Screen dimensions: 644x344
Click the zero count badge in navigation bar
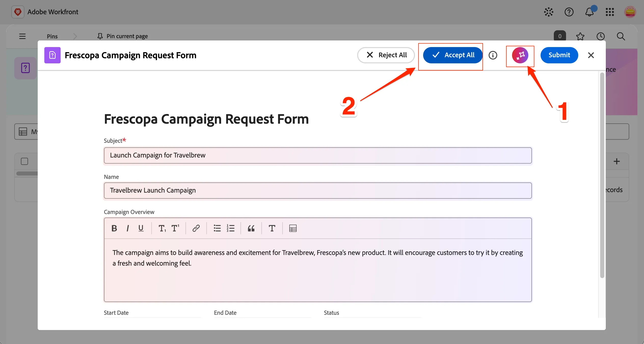click(560, 36)
